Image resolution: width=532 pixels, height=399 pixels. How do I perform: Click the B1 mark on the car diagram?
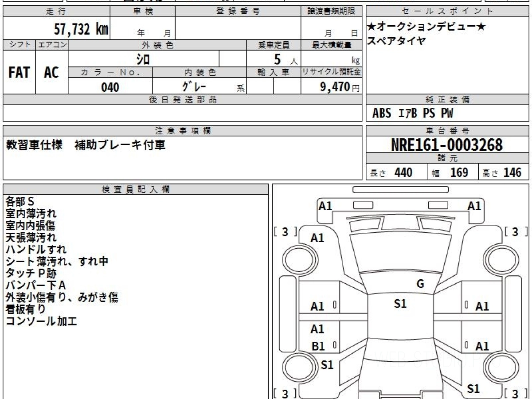click(318, 347)
